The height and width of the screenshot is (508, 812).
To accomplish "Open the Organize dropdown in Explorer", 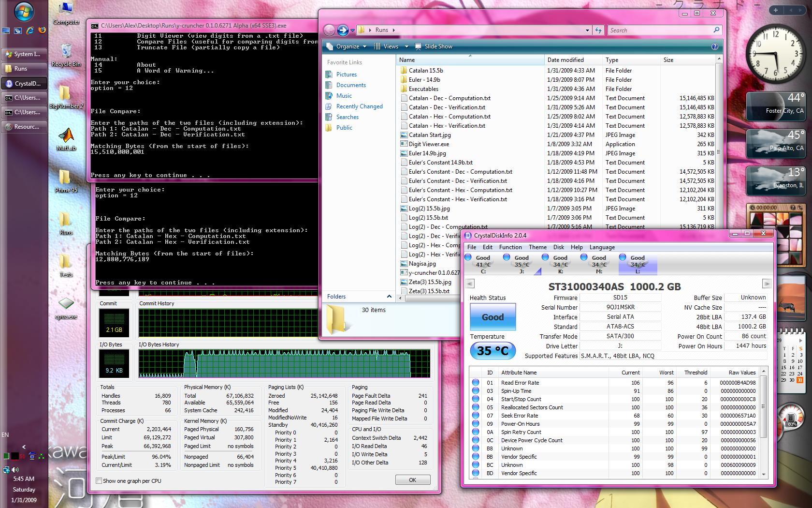I will 348,46.
